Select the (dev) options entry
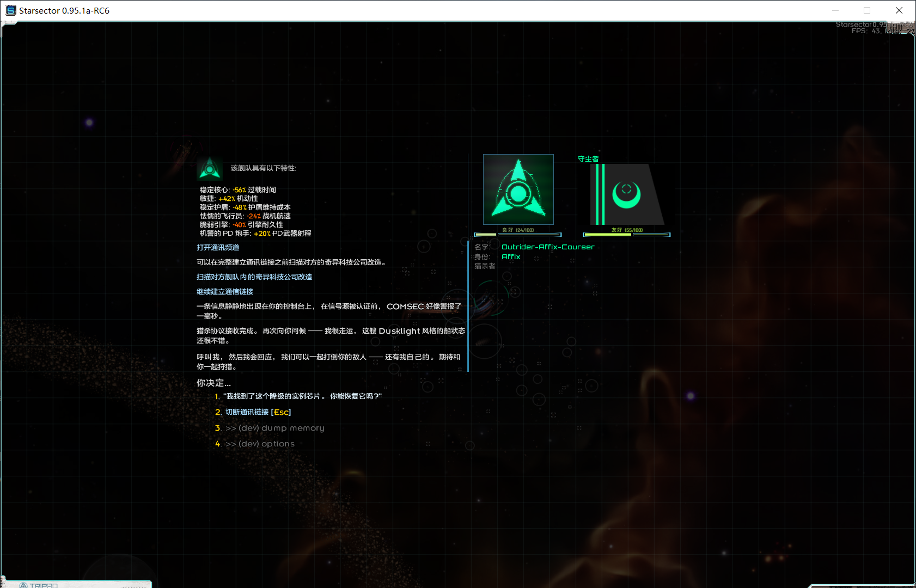This screenshot has height=588, width=916. (260, 444)
